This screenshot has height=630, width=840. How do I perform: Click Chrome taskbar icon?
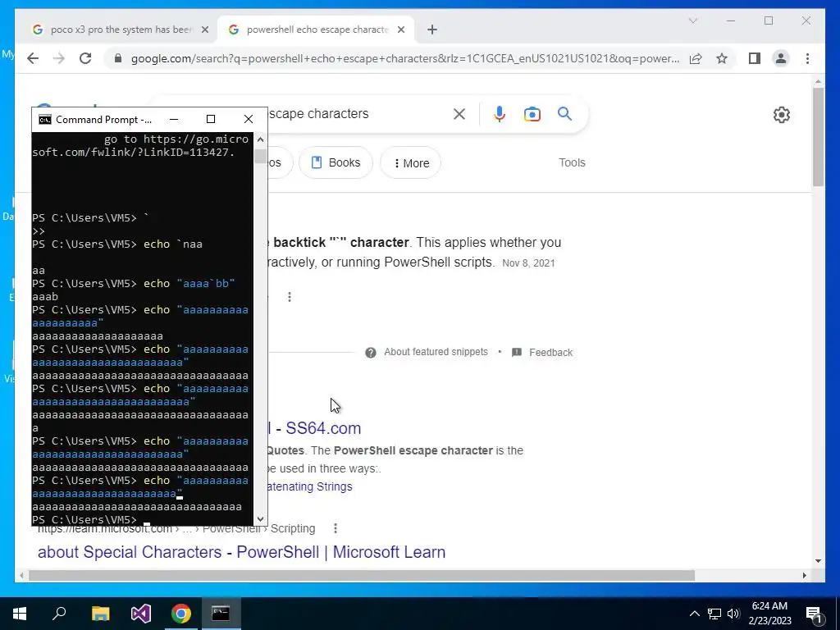point(181,614)
